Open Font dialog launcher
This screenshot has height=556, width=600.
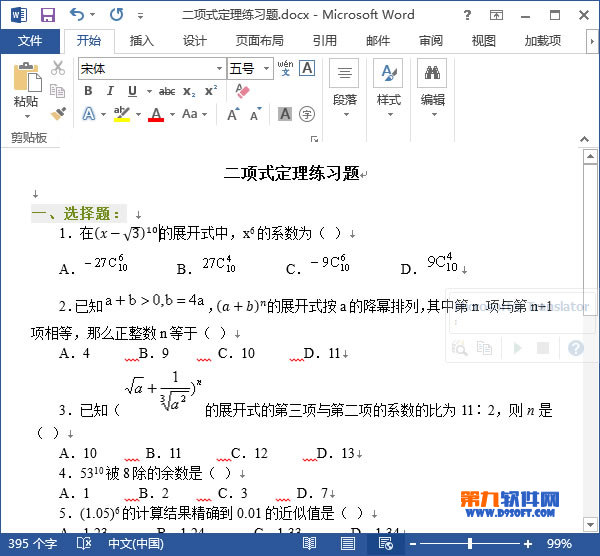click(314, 139)
